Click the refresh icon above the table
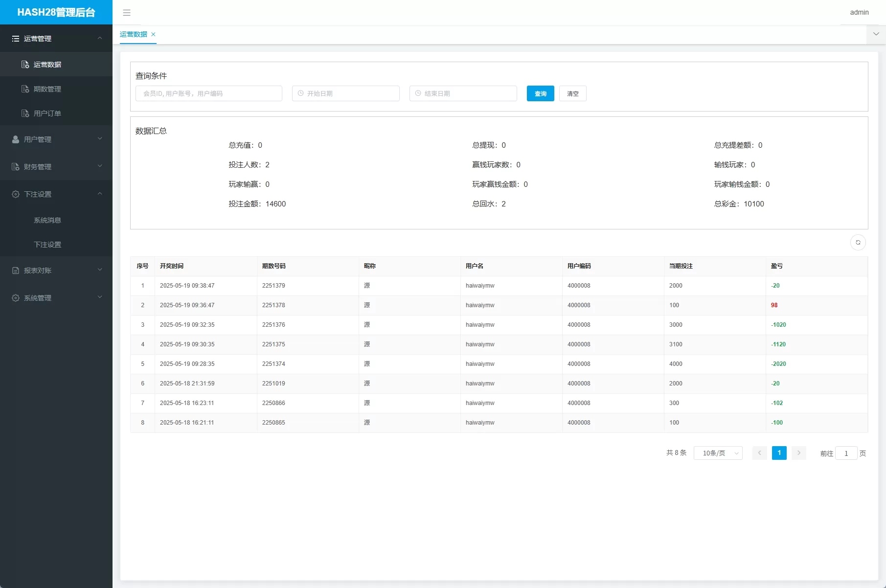The width and height of the screenshot is (886, 588). coord(858,243)
